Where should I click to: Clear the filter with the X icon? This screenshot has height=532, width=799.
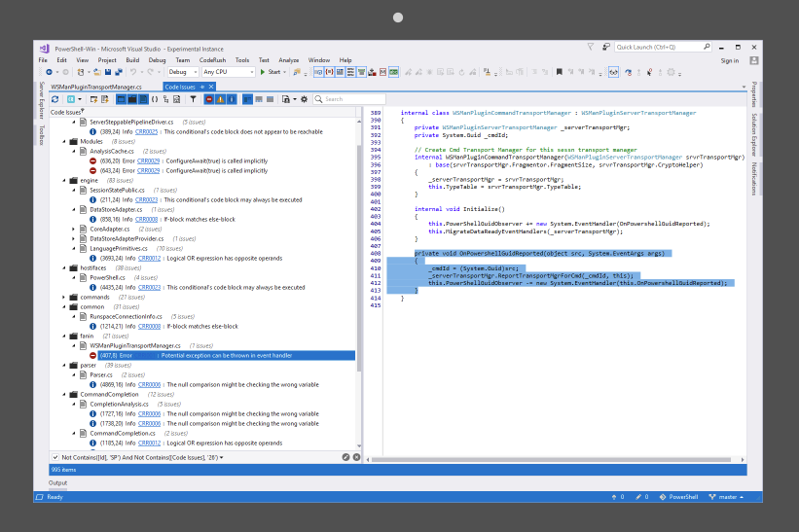click(357, 457)
